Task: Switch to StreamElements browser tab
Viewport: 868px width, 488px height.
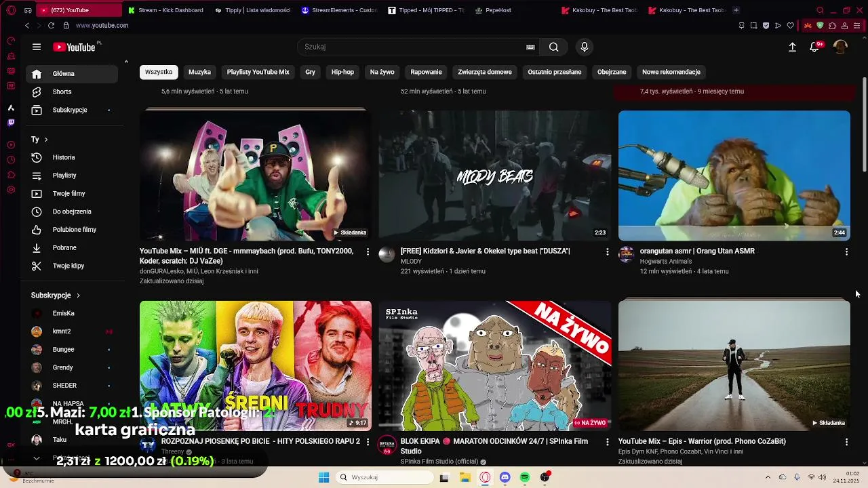Action: tap(339, 10)
